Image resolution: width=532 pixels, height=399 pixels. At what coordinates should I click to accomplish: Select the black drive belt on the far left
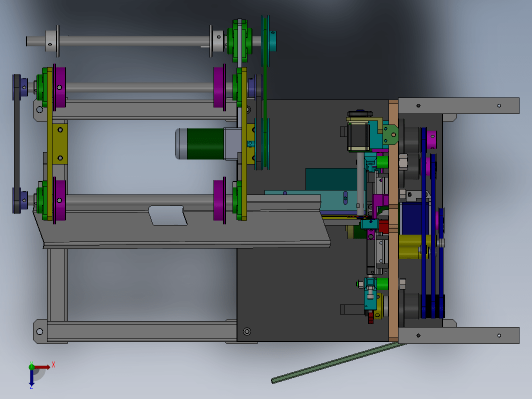click(16, 144)
